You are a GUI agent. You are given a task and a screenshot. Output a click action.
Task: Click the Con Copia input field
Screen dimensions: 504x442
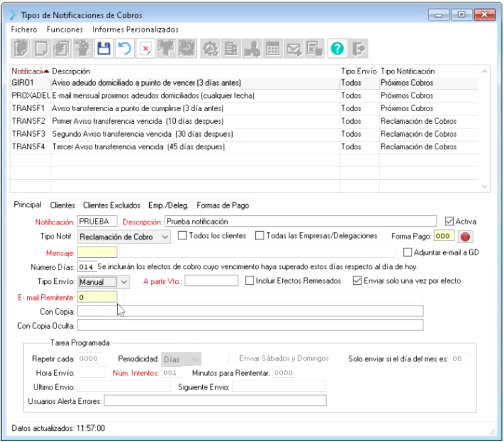[x=250, y=311]
